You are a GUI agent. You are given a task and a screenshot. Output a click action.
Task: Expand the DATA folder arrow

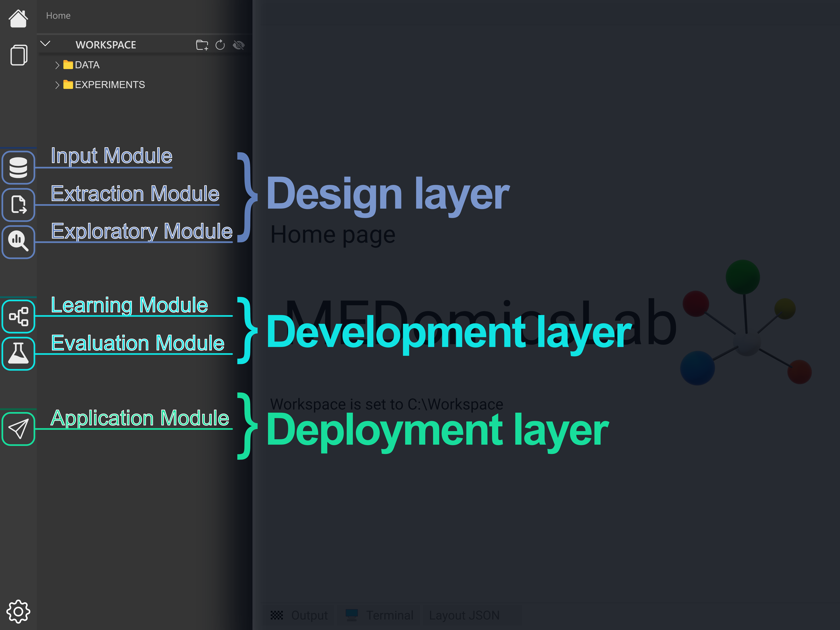[x=57, y=65]
